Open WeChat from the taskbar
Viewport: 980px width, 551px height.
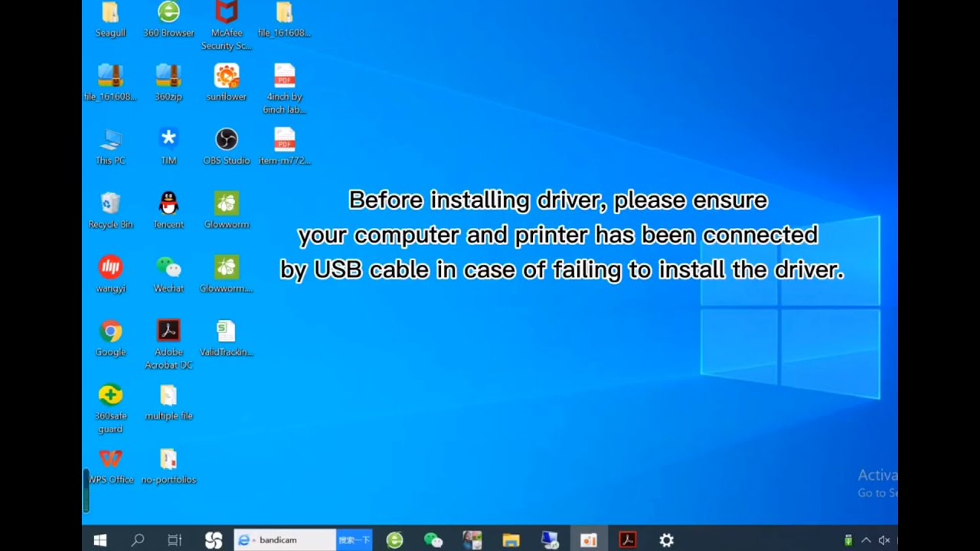[x=433, y=540]
